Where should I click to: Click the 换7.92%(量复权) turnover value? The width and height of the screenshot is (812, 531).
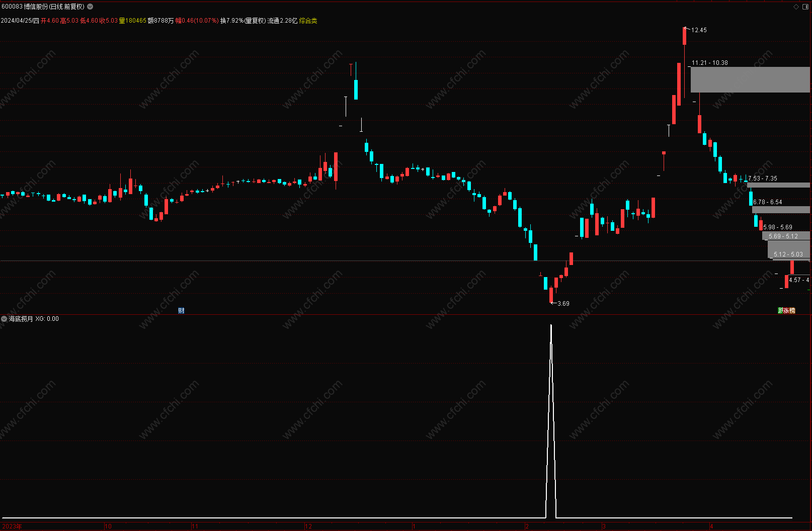(x=243, y=21)
